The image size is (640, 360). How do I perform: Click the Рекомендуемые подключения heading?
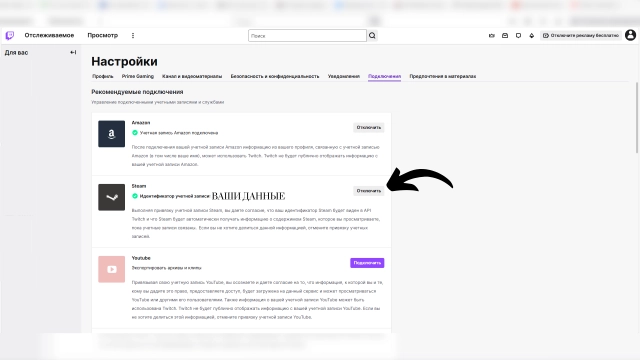pos(137,92)
